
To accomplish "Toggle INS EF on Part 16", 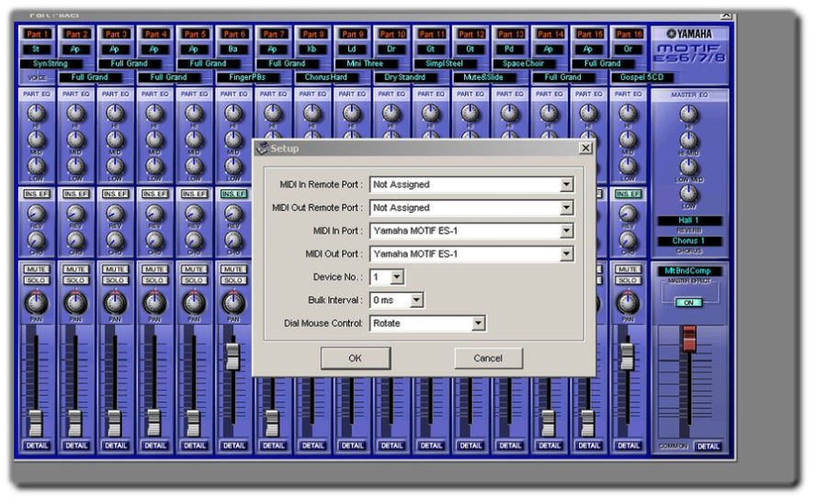I will [x=629, y=194].
